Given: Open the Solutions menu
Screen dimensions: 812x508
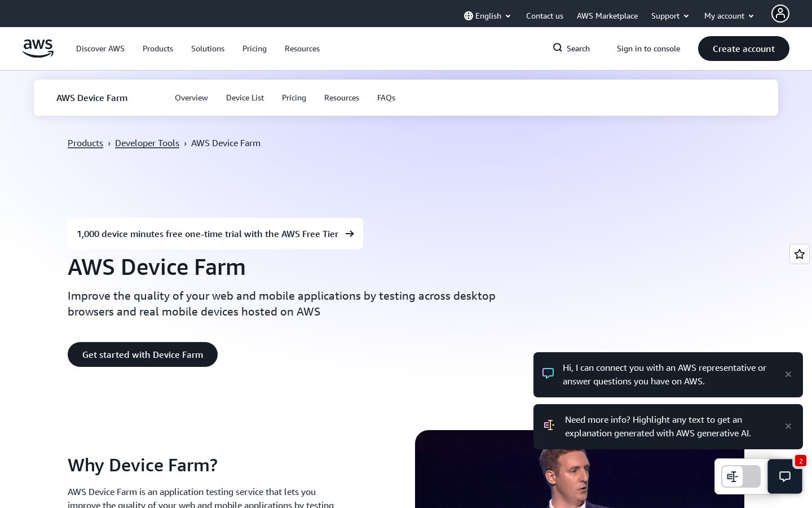Looking at the screenshot, I should [x=208, y=49].
